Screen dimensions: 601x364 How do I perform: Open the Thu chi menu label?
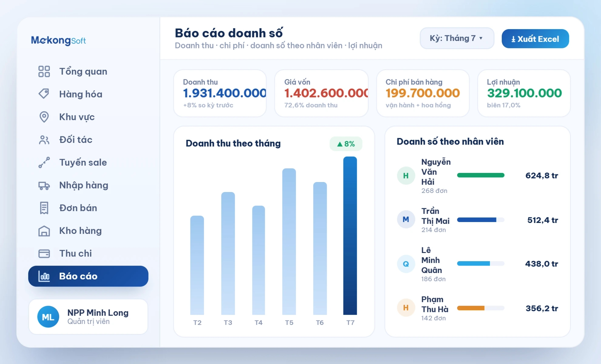pyautogui.click(x=75, y=253)
